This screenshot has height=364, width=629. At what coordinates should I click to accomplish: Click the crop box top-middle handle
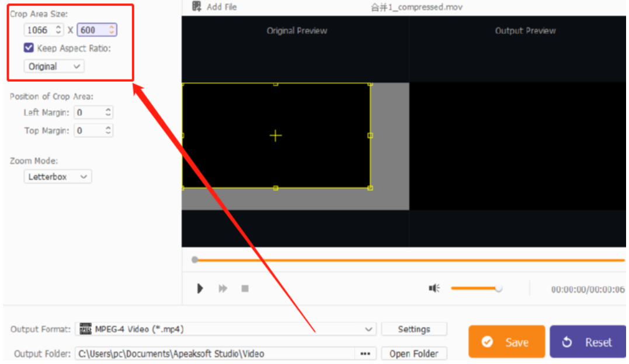(276, 84)
